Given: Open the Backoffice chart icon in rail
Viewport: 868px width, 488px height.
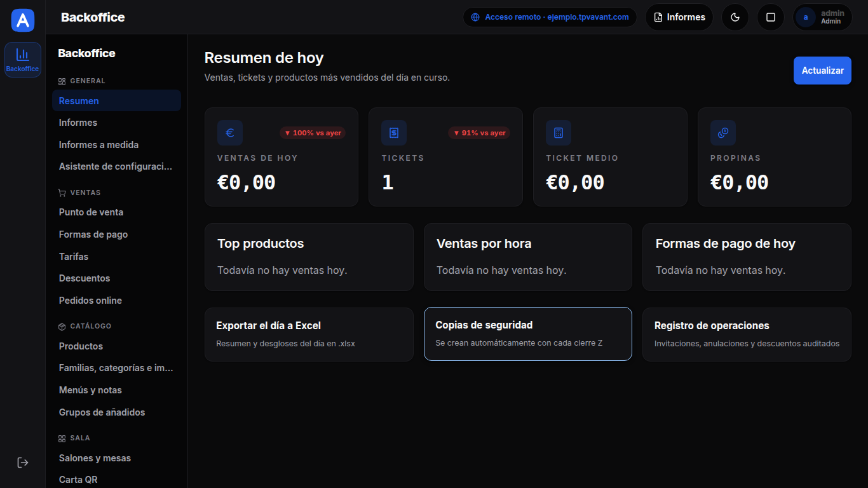Looking at the screenshot, I should [x=23, y=60].
